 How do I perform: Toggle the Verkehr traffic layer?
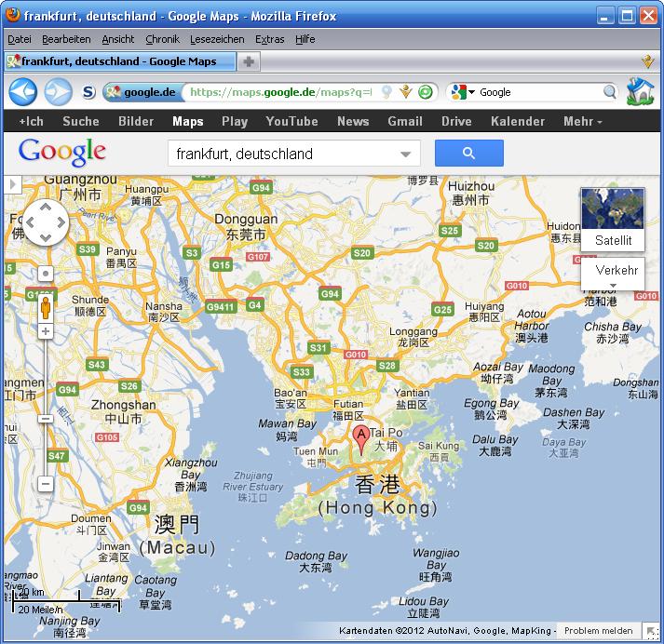pyautogui.click(x=617, y=270)
